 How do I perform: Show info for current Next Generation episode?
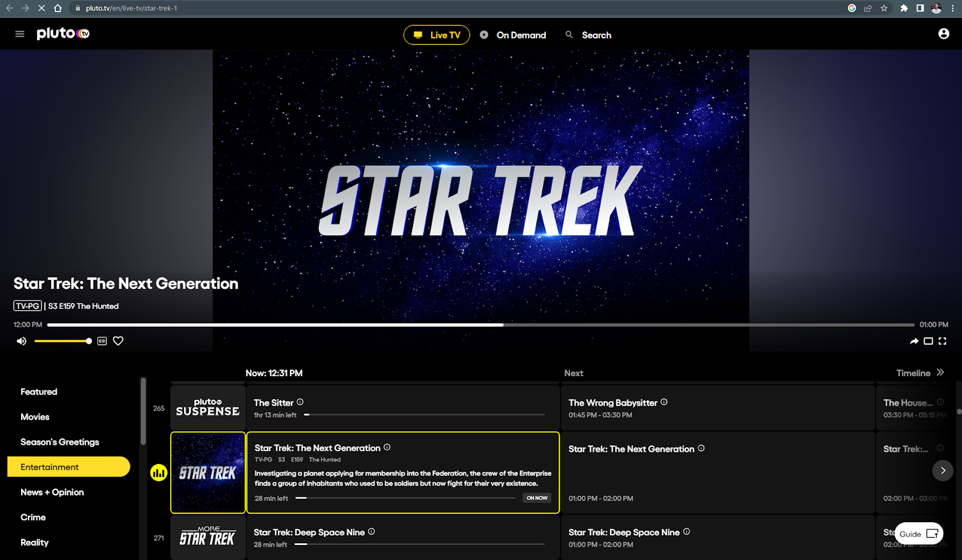pyautogui.click(x=387, y=447)
